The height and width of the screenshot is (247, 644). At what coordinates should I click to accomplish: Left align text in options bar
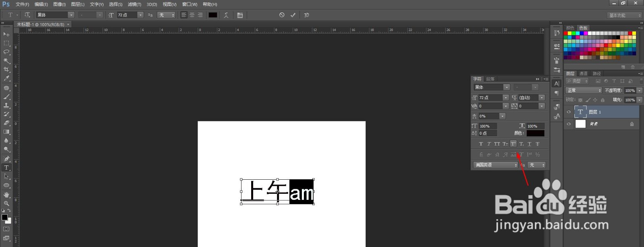coord(184,15)
